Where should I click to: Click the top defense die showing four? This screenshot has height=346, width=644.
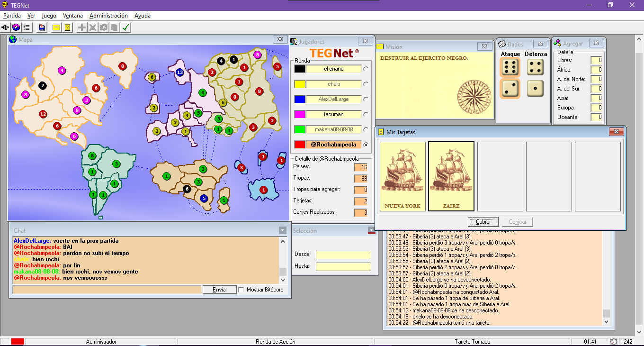[535, 67]
